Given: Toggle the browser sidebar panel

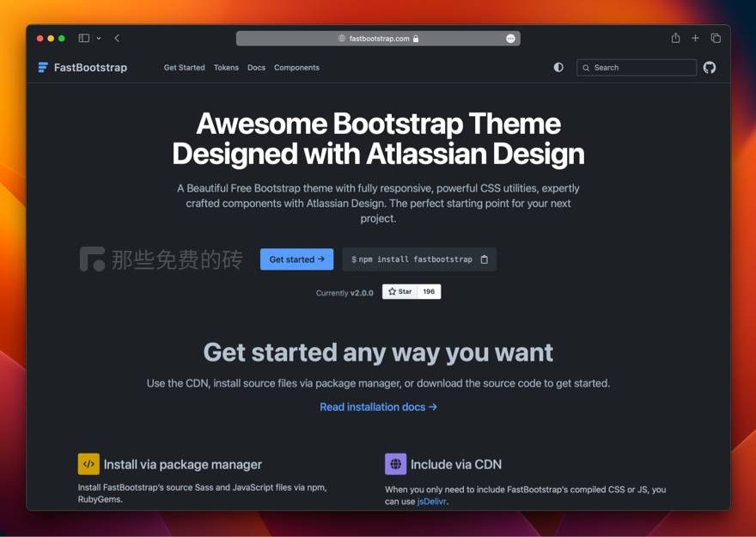Looking at the screenshot, I should [82, 38].
